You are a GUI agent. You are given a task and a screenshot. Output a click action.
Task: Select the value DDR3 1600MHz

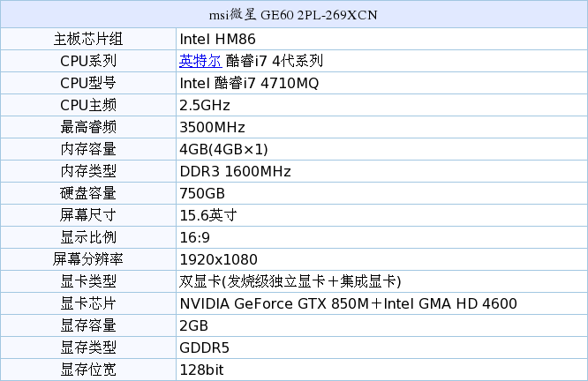(235, 172)
